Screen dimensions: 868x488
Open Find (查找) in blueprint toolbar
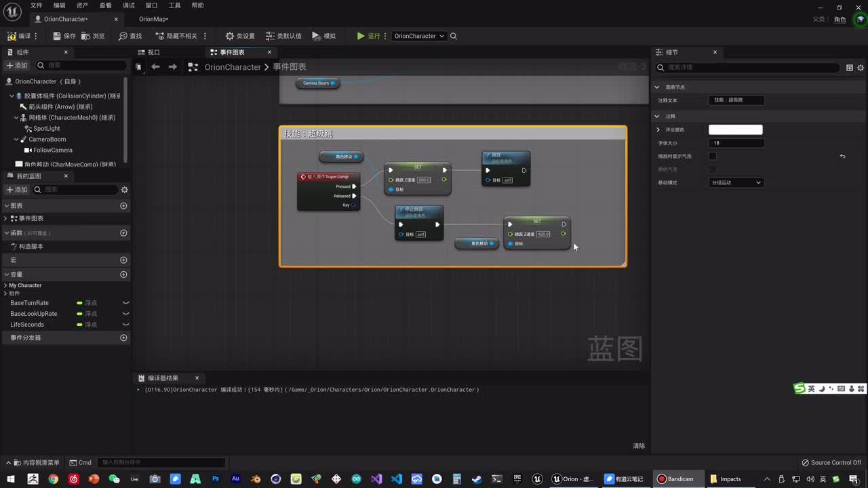click(130, 36)
